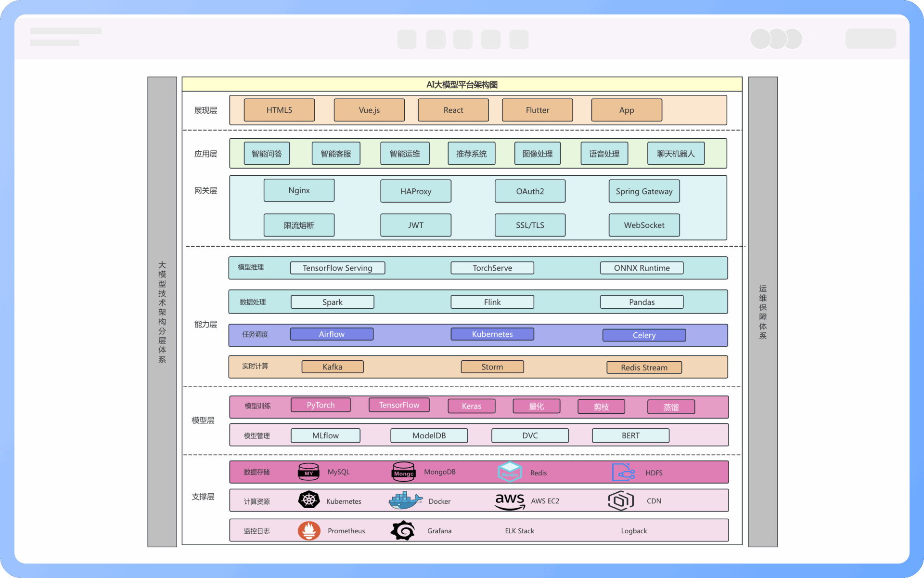This screenshot has height=578, width=924.
Task: Click the MongoDB database icon
Action: point(403,472)
